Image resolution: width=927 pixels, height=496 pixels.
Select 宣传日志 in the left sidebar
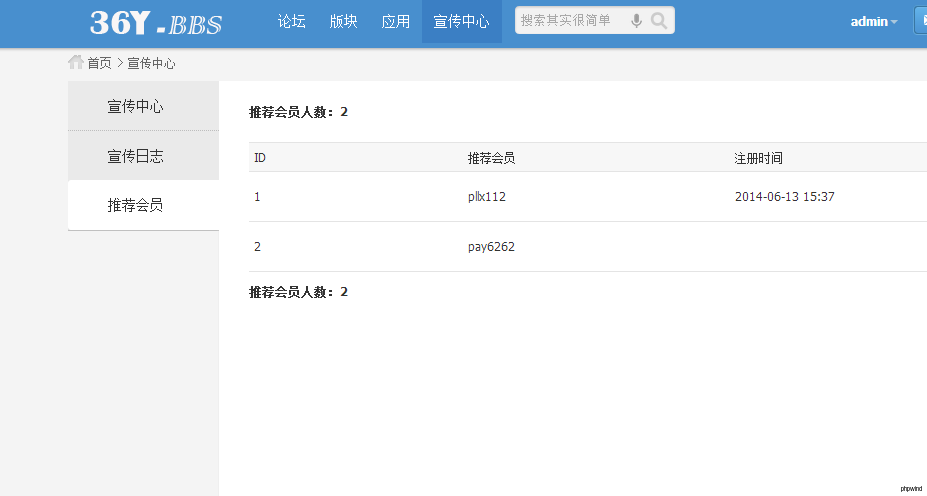pyautogui.click(x=135, y=156)
